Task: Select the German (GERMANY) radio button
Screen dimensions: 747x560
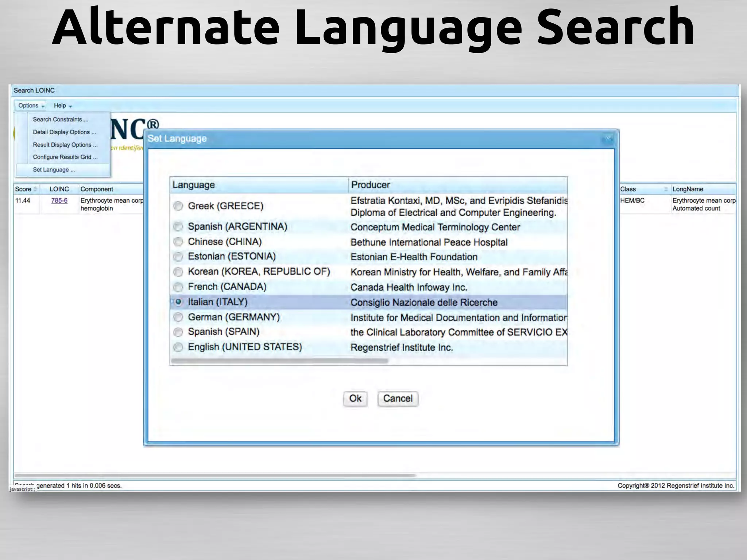Action: pyautogui.click(x=178, y=317)
